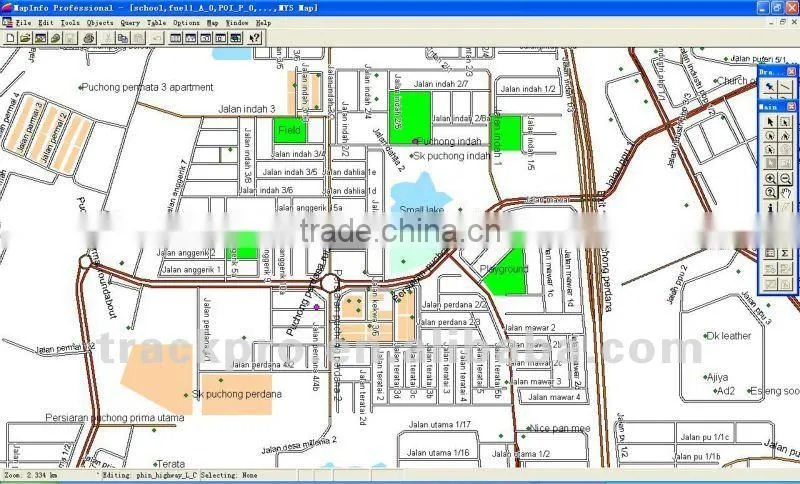
Task: Pick the Line tool in Drawing palette
Action: tap(785, 87)
